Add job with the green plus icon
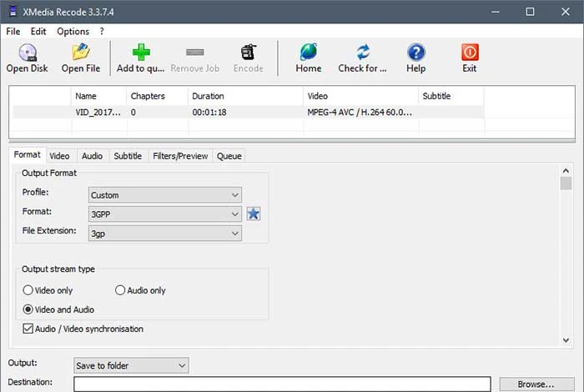The image size is (584, 392). [141, 53]
